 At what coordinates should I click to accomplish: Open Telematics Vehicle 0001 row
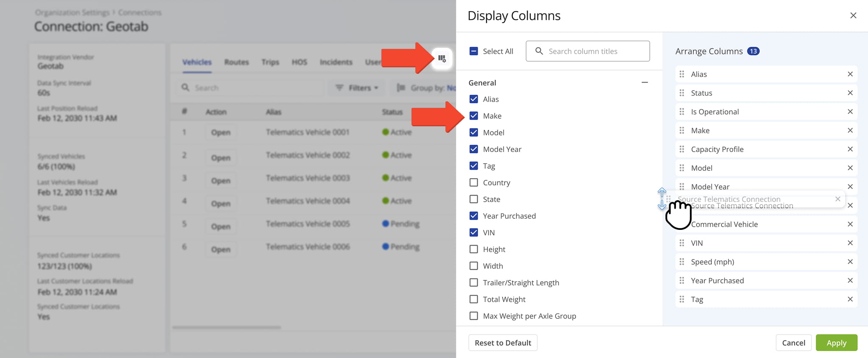pyautogui.click(x=221, y=132)
